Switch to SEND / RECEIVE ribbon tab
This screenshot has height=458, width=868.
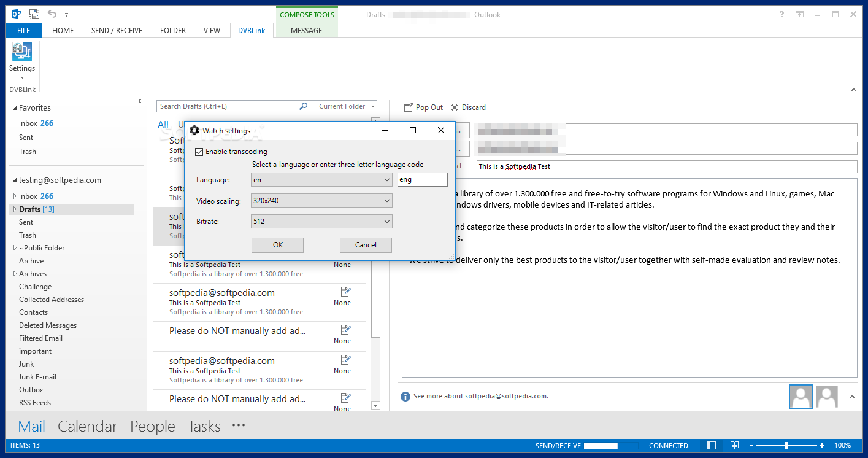click(x=117, y=31)
